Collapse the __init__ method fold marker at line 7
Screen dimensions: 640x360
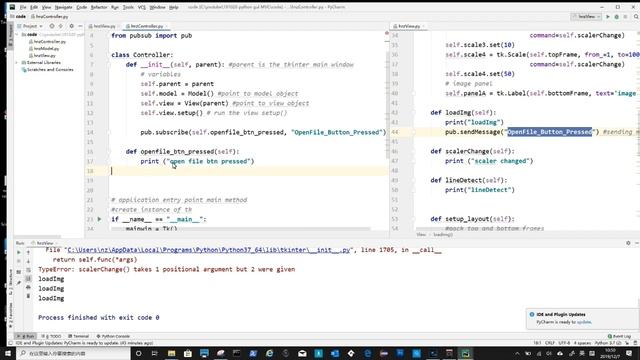pyautogui.click(x=109, y=64)
